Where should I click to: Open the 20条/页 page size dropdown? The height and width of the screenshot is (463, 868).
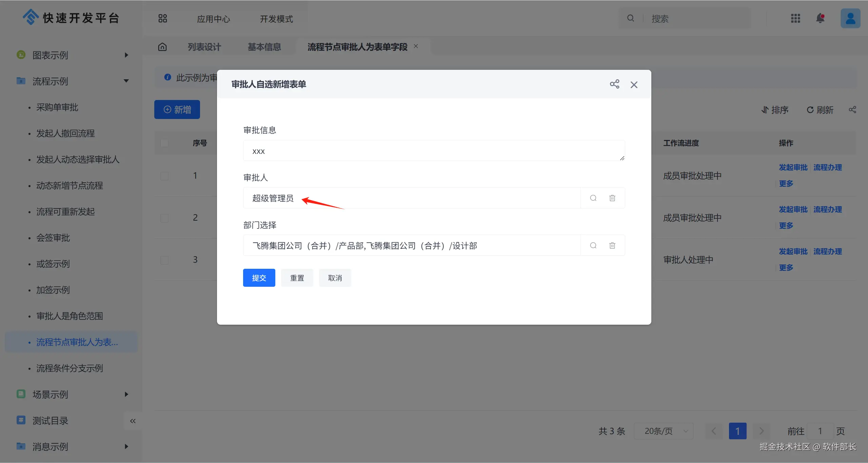pyautogui.click(x=663, y=431)
